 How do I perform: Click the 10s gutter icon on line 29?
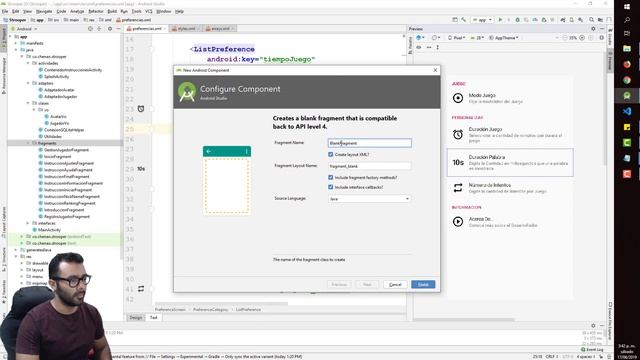[141, 169]
